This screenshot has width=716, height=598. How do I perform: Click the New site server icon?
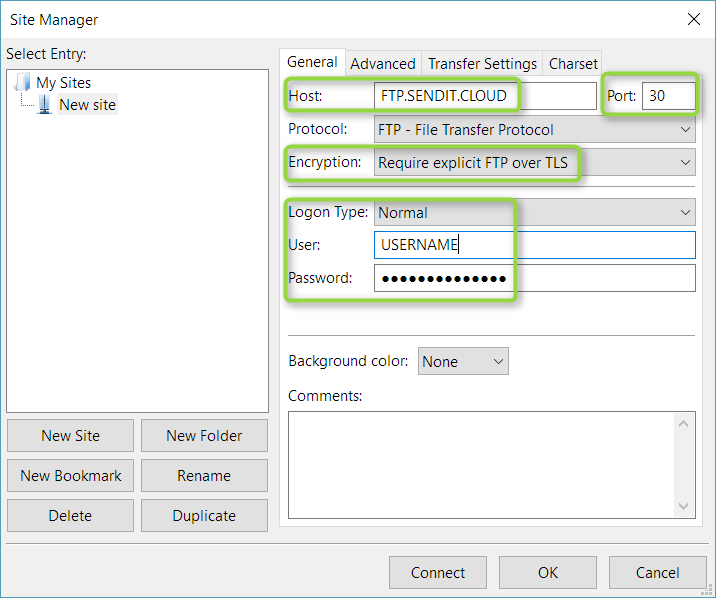[x=44, y=105]
